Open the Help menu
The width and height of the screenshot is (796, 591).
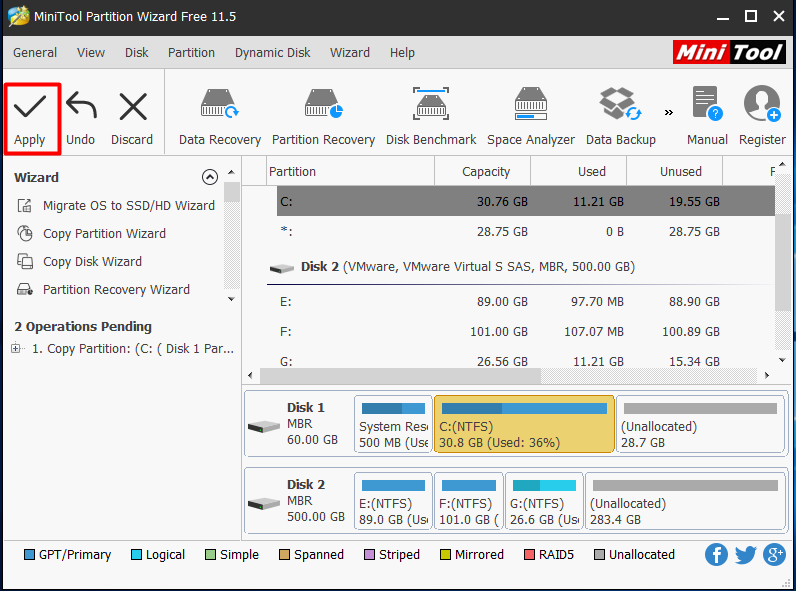(x=402, y=53)
